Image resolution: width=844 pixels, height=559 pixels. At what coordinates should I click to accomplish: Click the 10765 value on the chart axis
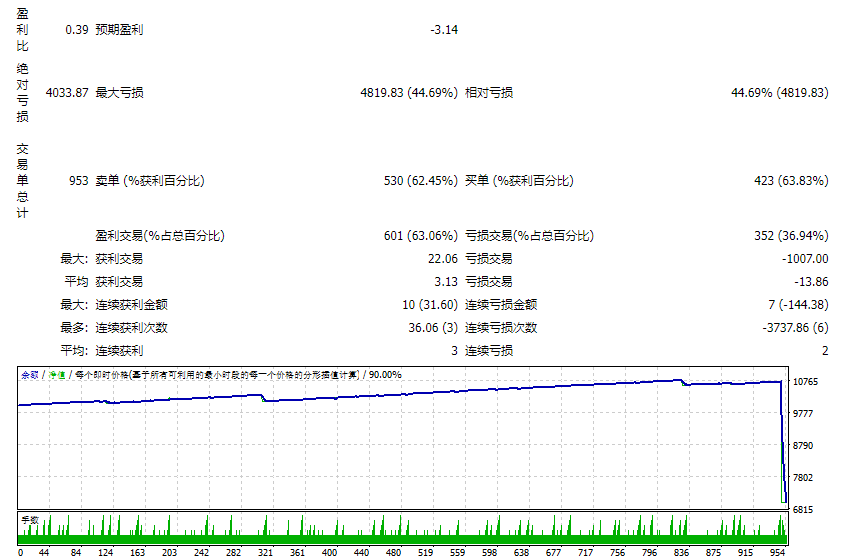click(x=806, y=382)
